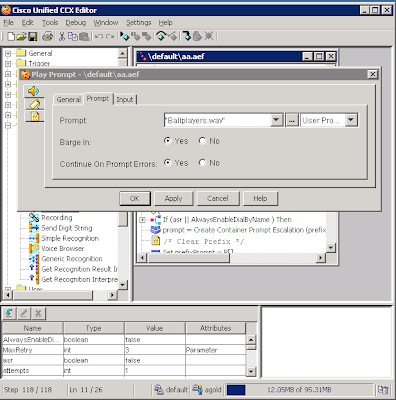The image size is (396, 400).
Task: Select the Simple Recognition tree item
Action: click(x=70, y=238)
